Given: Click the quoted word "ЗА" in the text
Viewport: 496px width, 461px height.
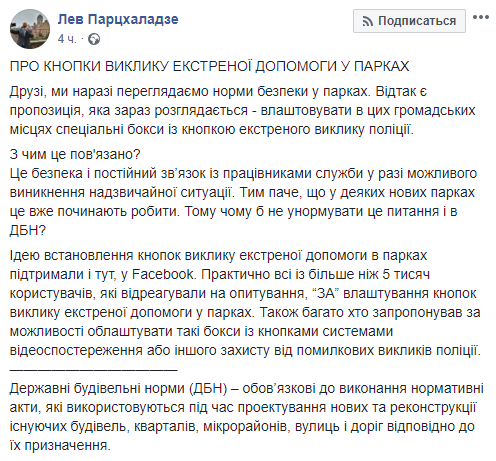Looking at the screenshot, I should coord(325,293).
